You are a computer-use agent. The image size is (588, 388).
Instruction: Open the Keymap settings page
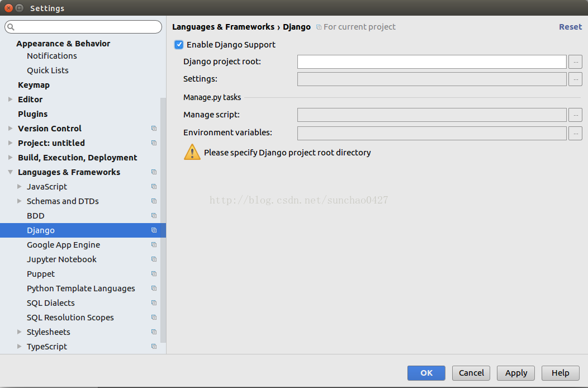(x=34, y=85)
